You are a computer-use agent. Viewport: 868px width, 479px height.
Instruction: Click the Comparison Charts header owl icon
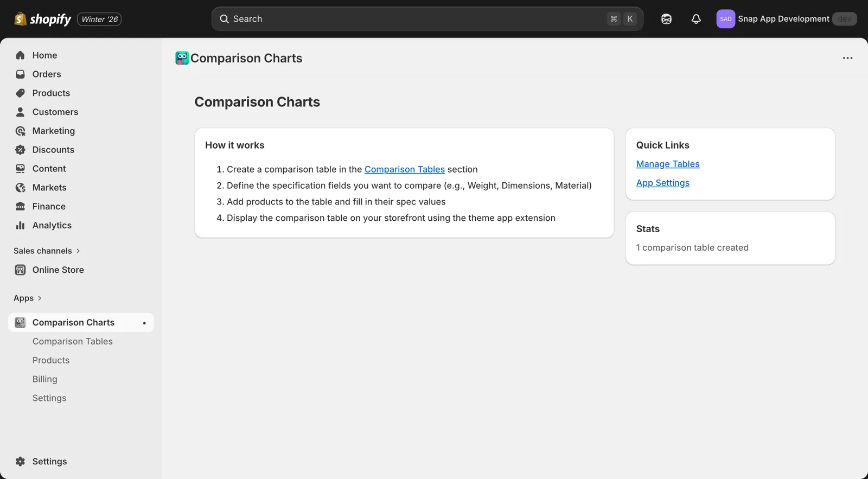(182, 58)
